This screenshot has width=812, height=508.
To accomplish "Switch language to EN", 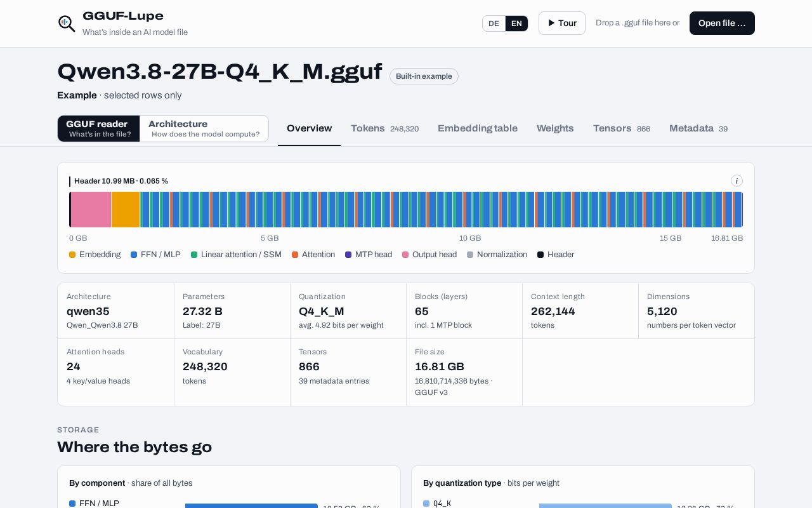I will pos(516,23).
